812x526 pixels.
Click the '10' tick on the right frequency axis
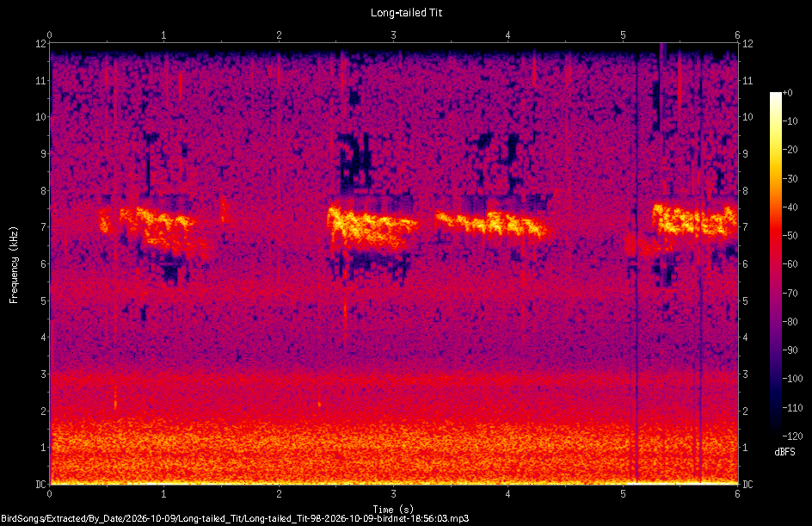pyautogui.click(x=747, y=117)
